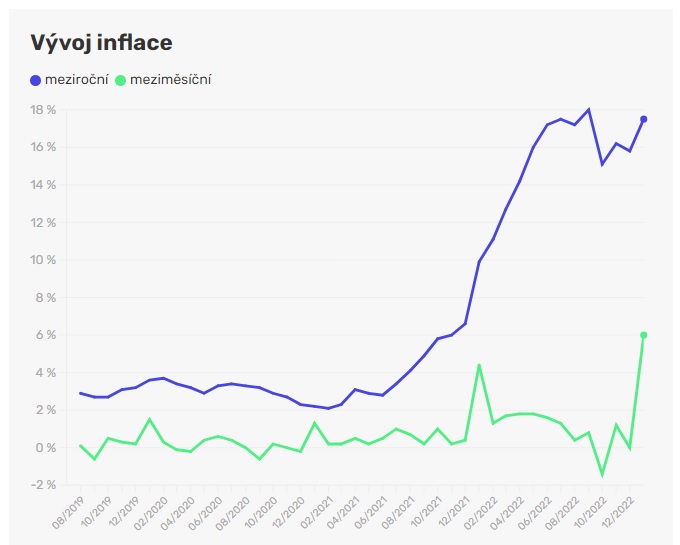Click the blue line peak near 18%

(x=588, y=109)
